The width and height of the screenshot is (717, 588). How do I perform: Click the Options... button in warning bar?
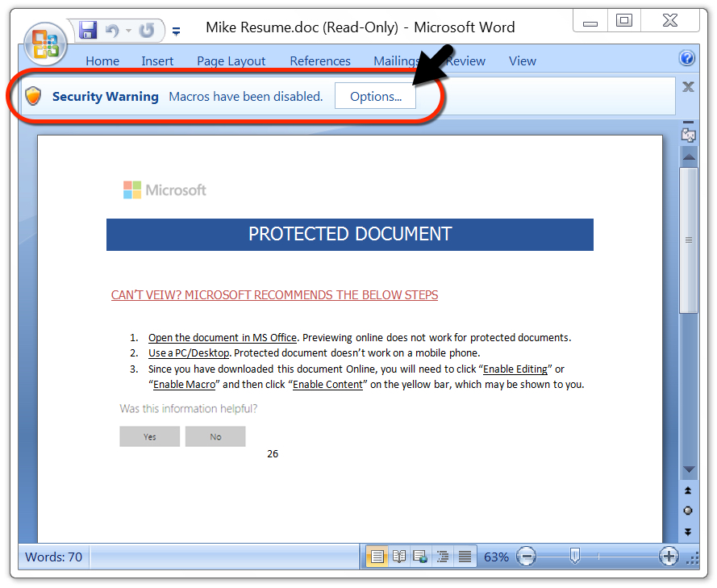375,96
